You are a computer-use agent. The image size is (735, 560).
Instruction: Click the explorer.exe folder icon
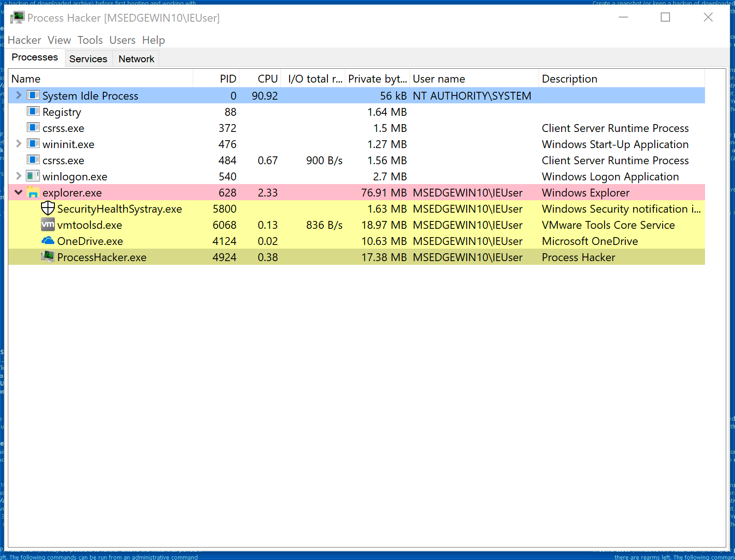pos(33,192)
